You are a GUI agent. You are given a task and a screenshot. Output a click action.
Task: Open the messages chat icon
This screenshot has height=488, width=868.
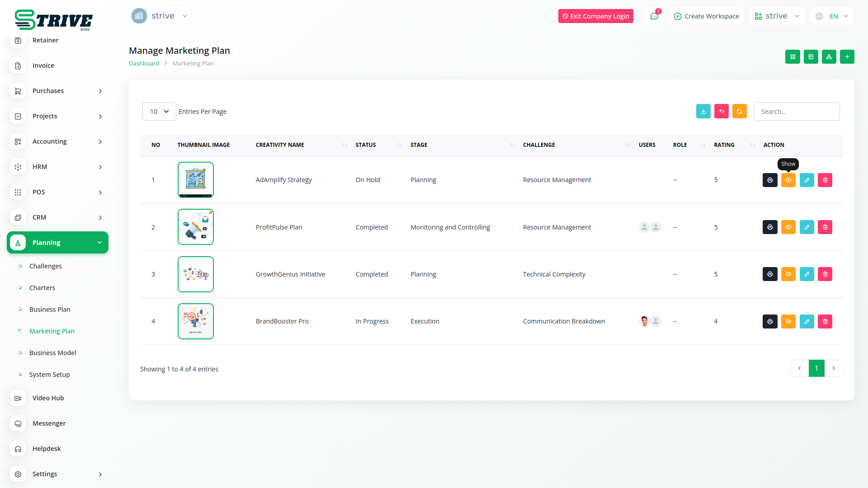tap(654, 16)
